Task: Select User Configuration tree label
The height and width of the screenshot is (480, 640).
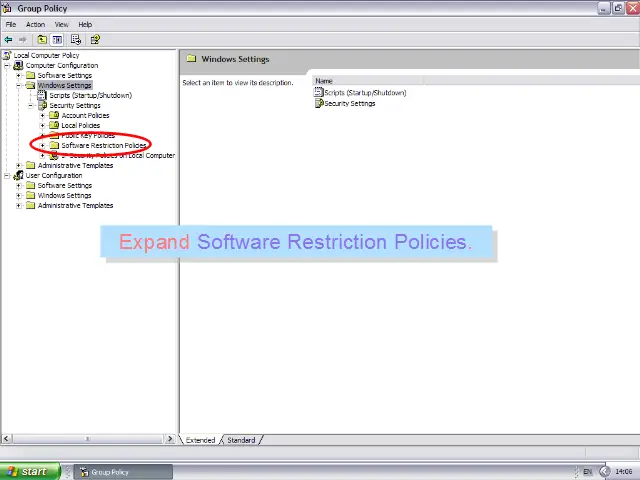Action: pos(54,176)
